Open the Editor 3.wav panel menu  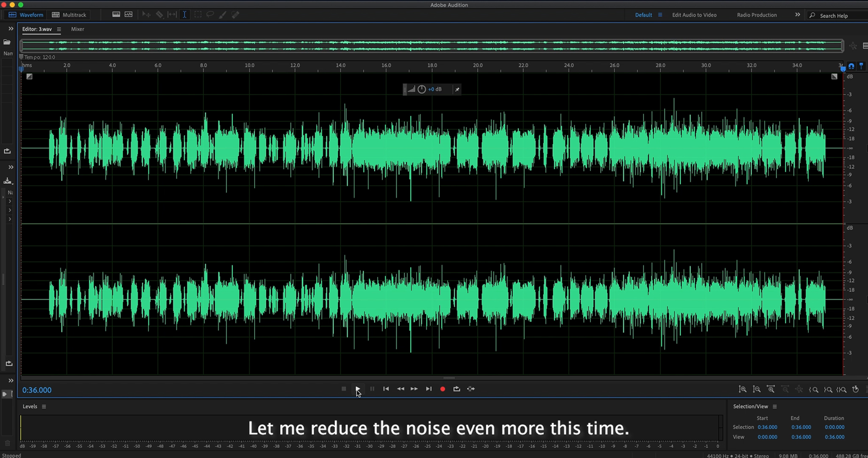click(x=59, y=29)
